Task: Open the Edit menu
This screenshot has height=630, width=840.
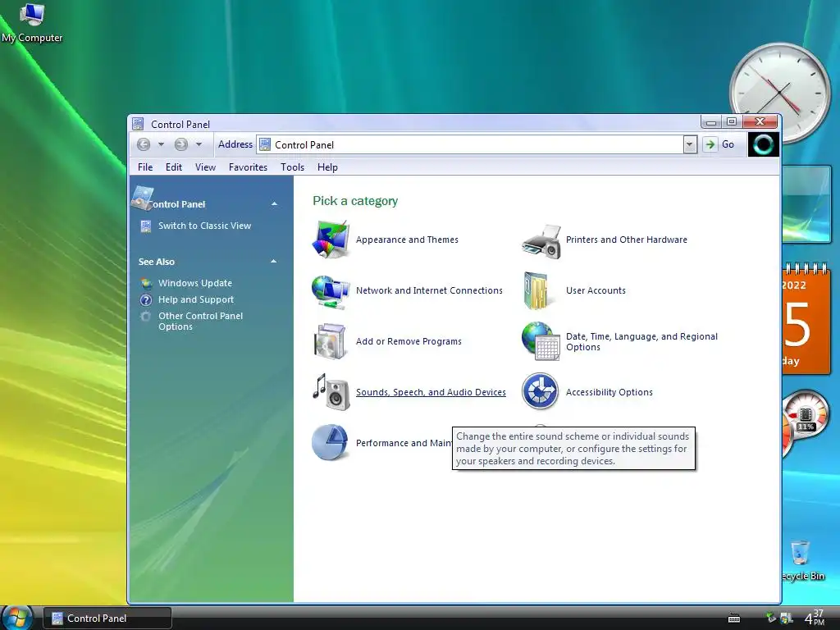Action: click(174, 167)
